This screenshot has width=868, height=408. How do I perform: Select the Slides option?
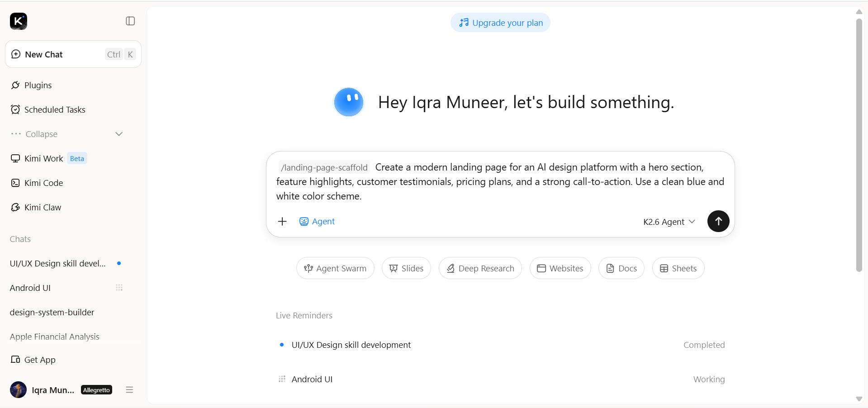pyautogui.click(x=406, y=268)
